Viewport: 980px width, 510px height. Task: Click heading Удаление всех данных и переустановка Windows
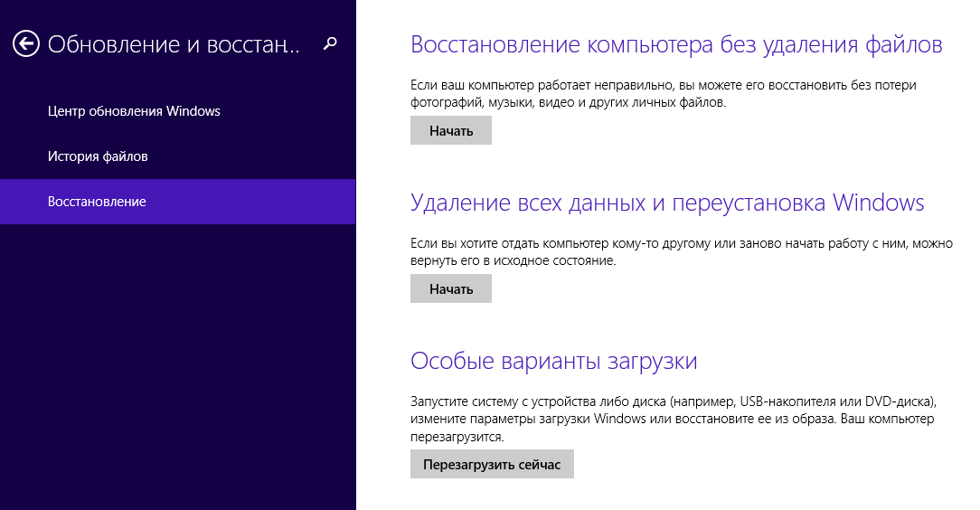tap(667, 202)
